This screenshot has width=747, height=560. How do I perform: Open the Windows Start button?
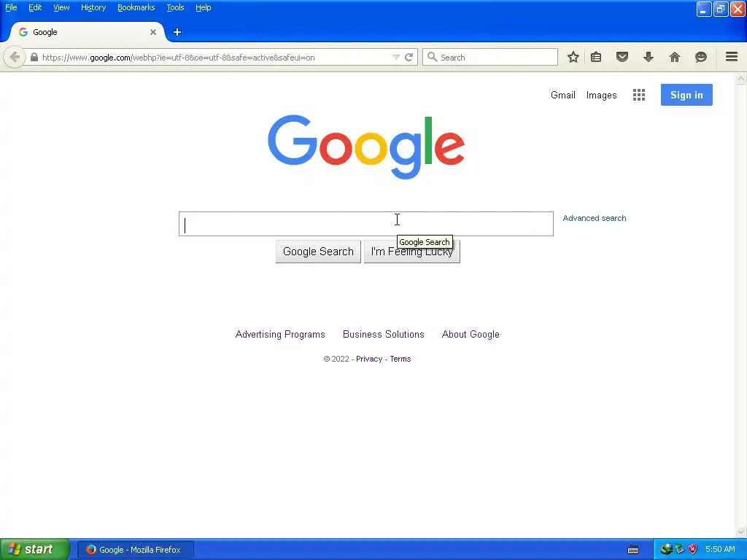point(35,550)
